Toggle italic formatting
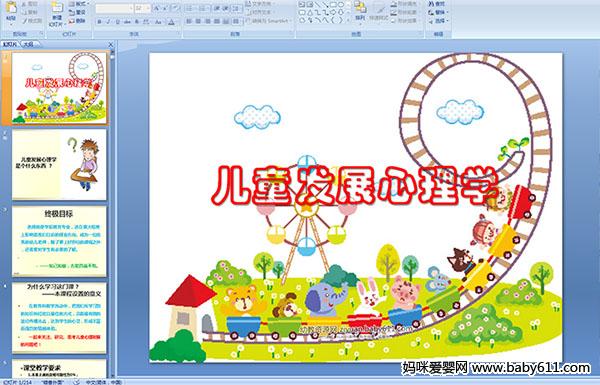 pyautogui.click(x=108, y=22)
